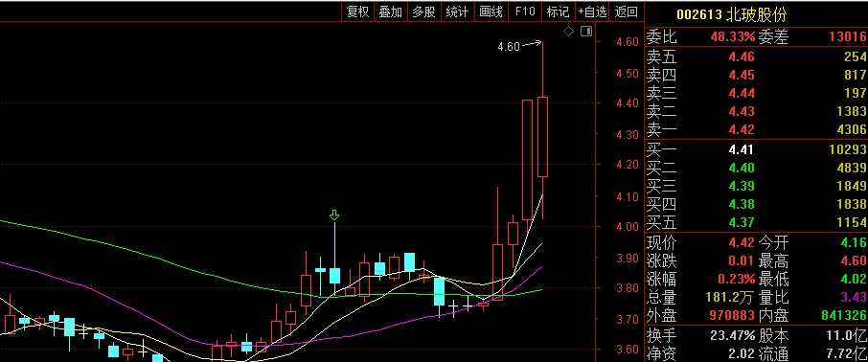This screenshot has height=362, width=868.
Task: Click the green down-arrow signal marker
Action: (333, 215)
